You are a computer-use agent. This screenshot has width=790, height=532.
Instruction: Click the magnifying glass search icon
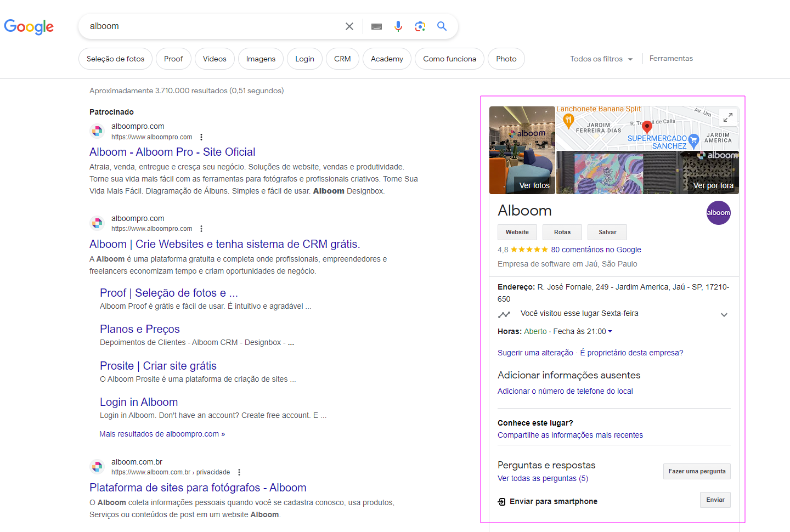click(x=442, y=26)
